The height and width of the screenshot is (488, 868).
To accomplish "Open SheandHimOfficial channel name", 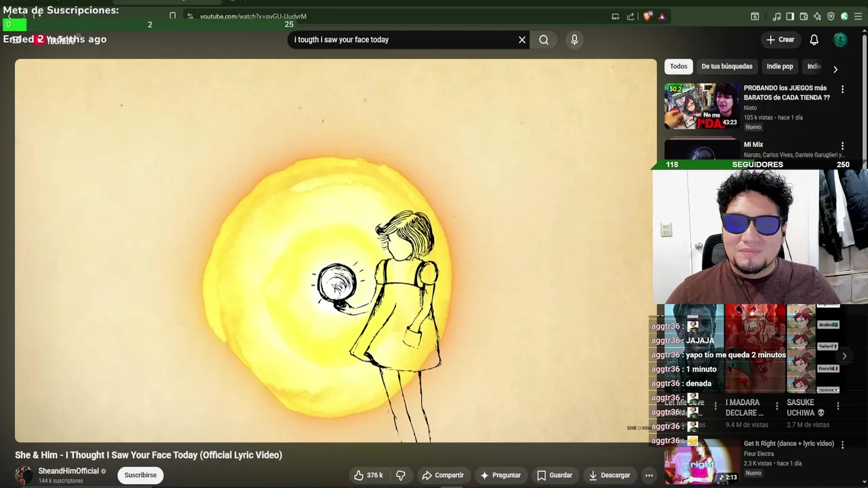I will tap(68, 471).
